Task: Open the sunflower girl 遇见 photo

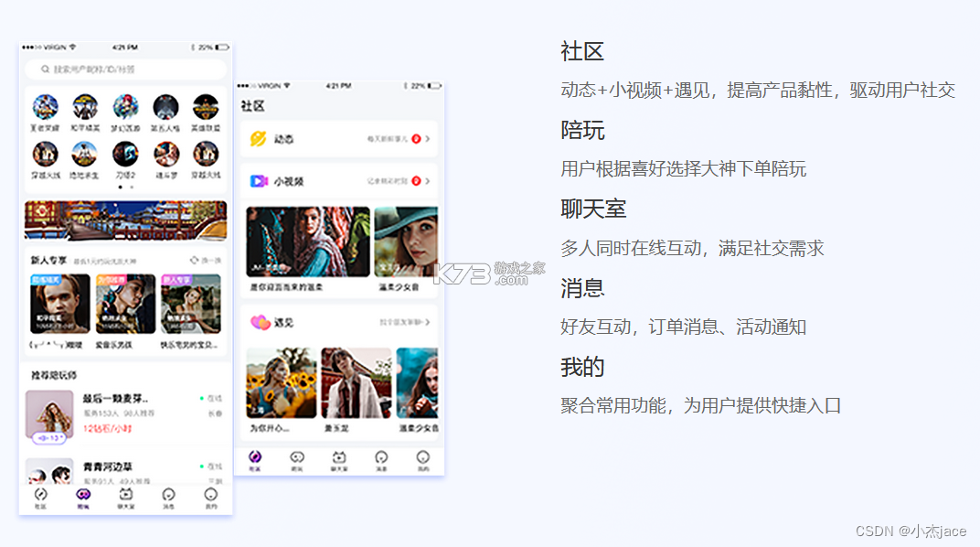Action: coord(282,382)
